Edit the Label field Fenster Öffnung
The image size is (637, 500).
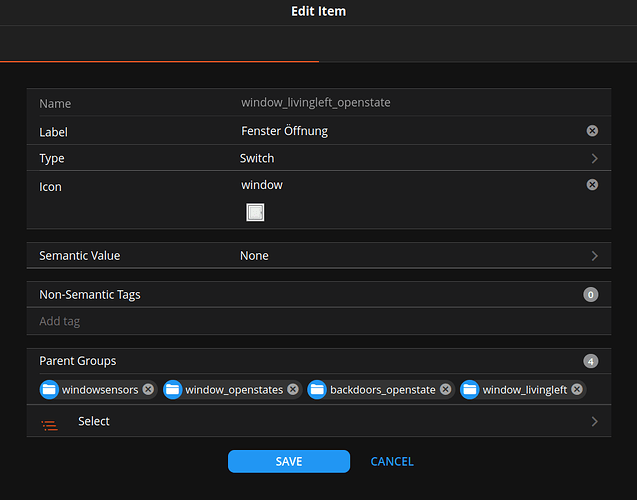tap(400, 131)
